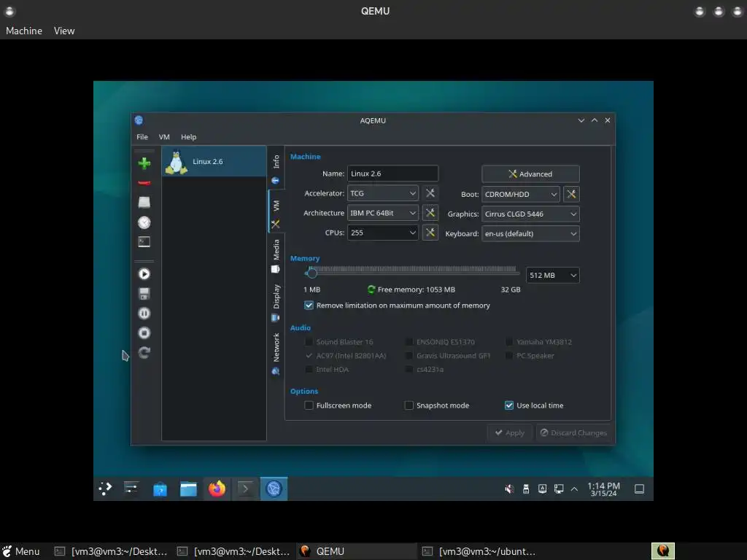Image resolution: width=747 pixels, height=560 pixels.
Task: Stop the VM with the stop icon
Action: pyautogui.click(x=144, y=332)
